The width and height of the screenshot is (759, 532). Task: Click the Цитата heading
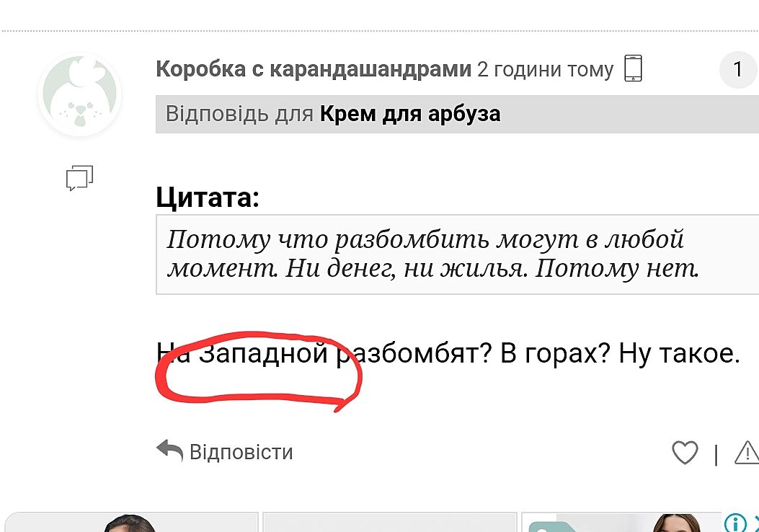pos(208,198)
